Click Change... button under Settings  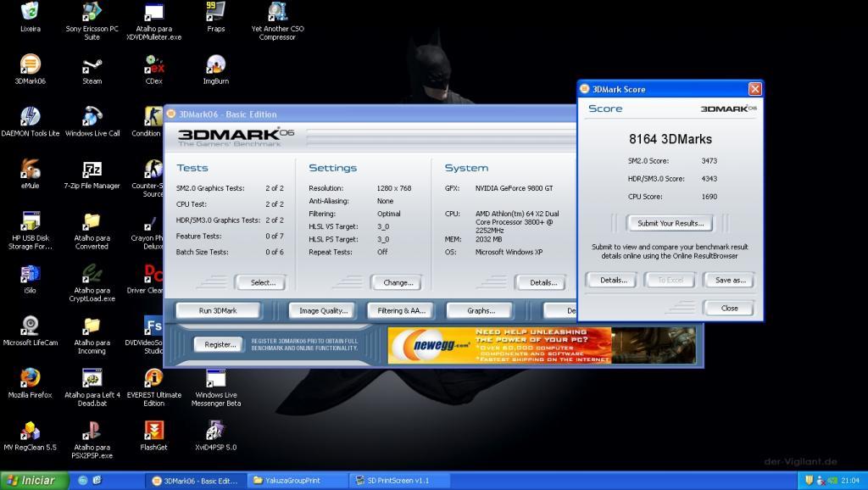397,282
